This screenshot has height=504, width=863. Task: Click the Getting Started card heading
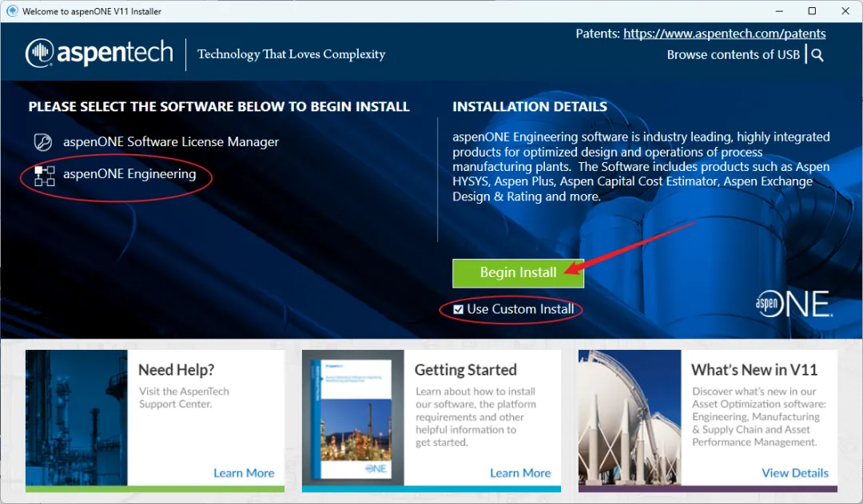pos(466,370)
